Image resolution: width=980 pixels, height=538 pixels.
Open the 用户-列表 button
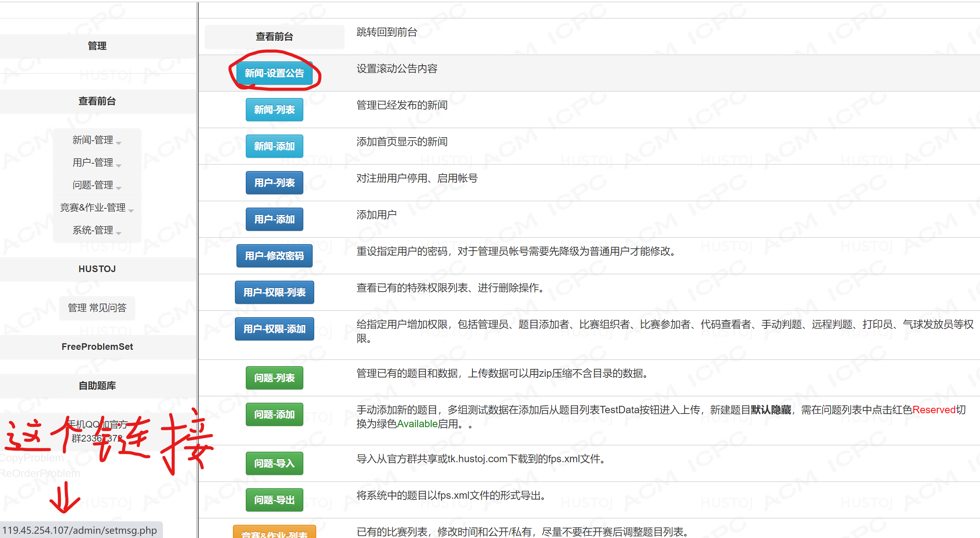275,183
